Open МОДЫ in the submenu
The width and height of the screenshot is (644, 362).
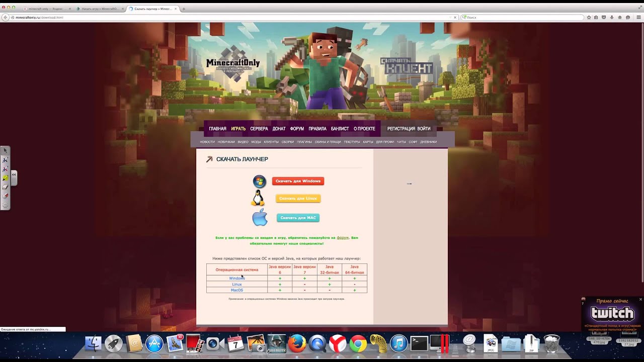[256, 142]
